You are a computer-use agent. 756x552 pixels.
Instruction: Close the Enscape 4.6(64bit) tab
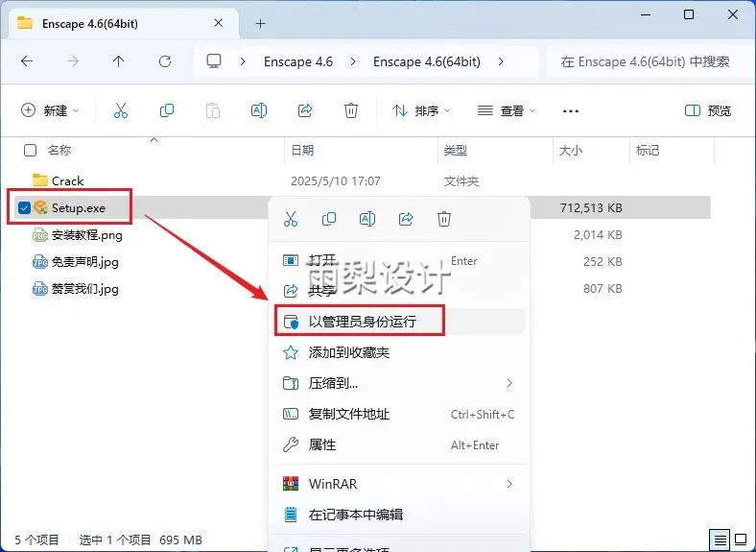219,23
